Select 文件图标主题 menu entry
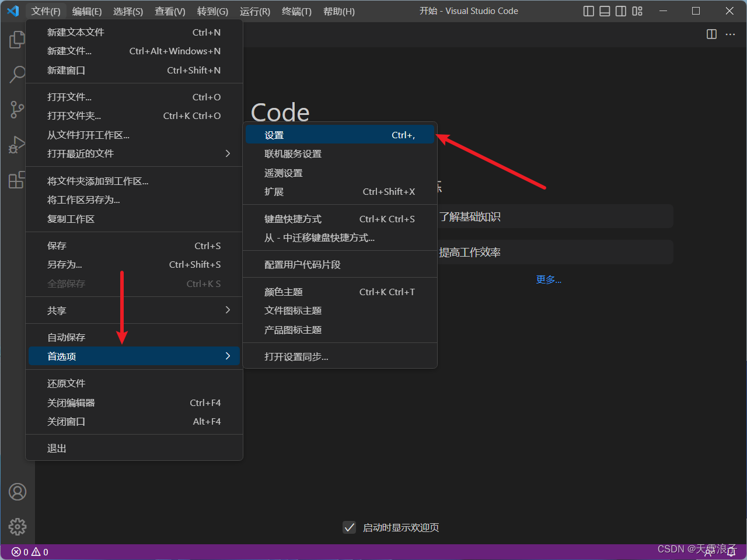747x560 pixels. tap(340, 310)
